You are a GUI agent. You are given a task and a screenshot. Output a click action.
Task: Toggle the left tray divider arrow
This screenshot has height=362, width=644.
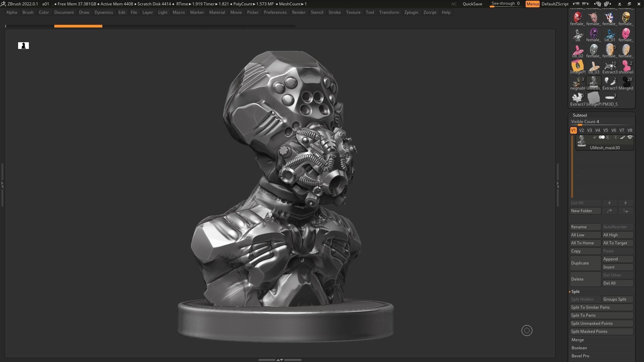click(2, 184)
